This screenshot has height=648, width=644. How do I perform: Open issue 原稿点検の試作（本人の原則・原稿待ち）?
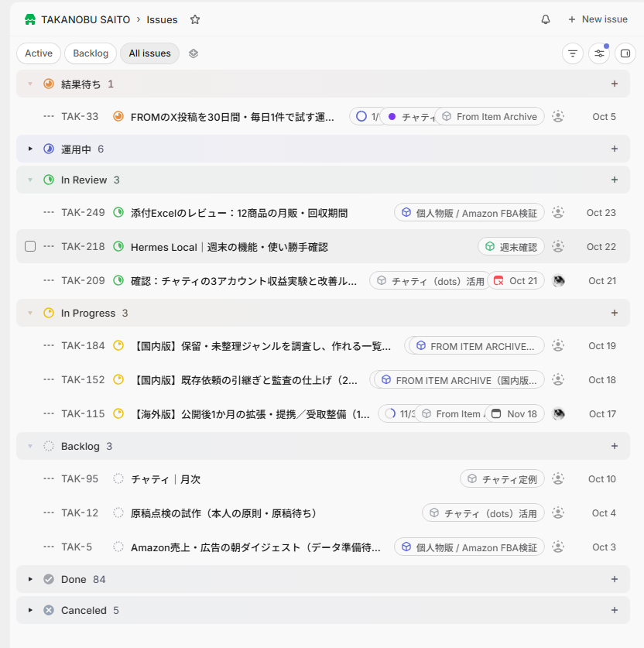(x=224, y=513)
